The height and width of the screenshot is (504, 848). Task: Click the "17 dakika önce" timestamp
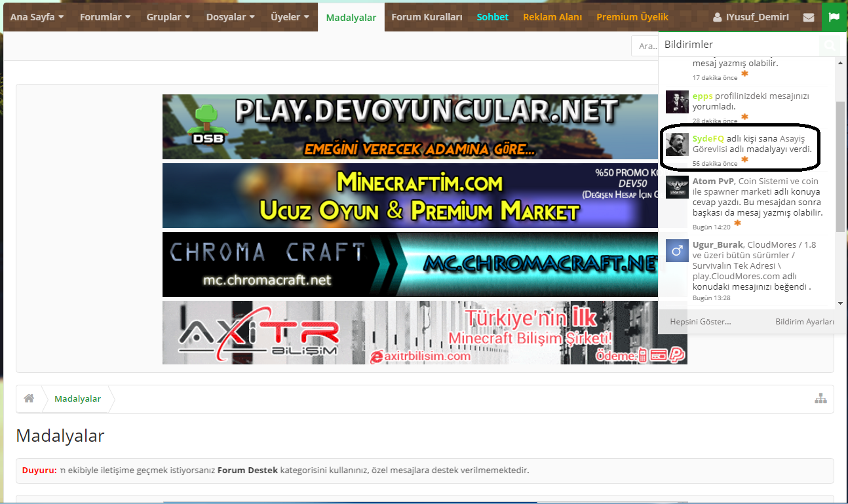pos(715,78)
